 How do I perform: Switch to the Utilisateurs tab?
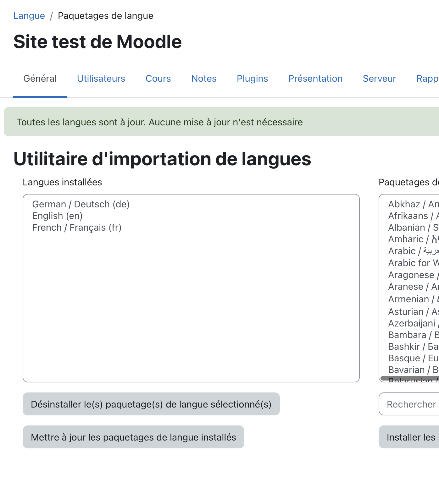[x=101, y=79]
